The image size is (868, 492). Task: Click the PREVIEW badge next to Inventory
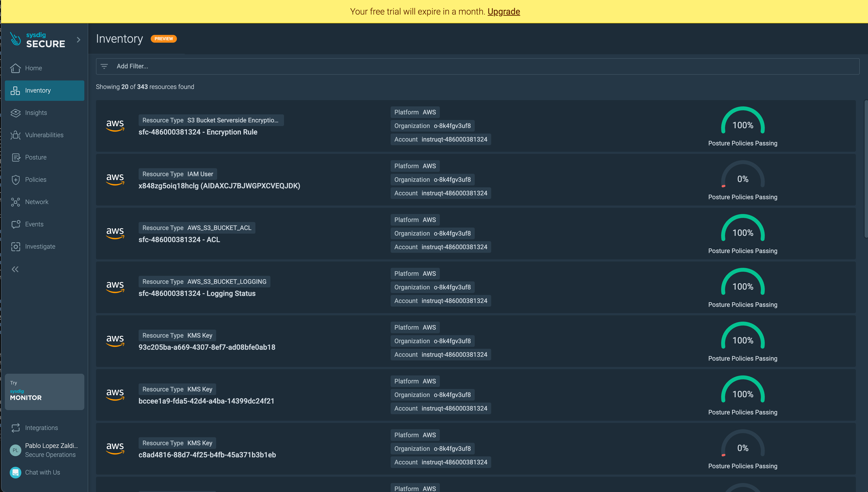pos(164,39)
